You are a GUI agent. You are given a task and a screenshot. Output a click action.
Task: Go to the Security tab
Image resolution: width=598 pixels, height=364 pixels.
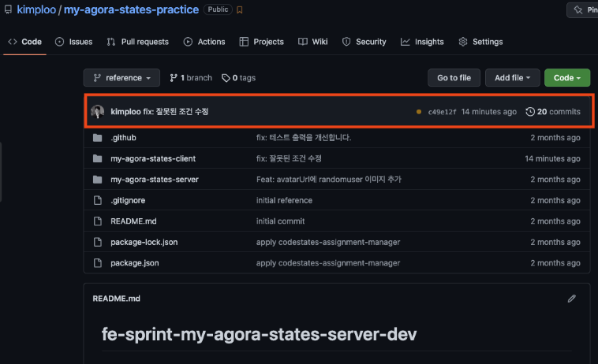[x=364, y=42]
